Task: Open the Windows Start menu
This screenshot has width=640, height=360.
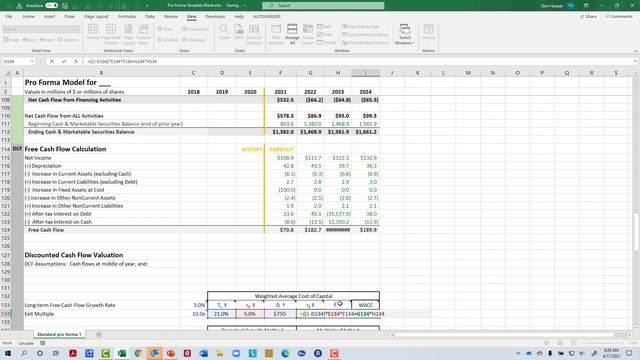Action: 8,353
